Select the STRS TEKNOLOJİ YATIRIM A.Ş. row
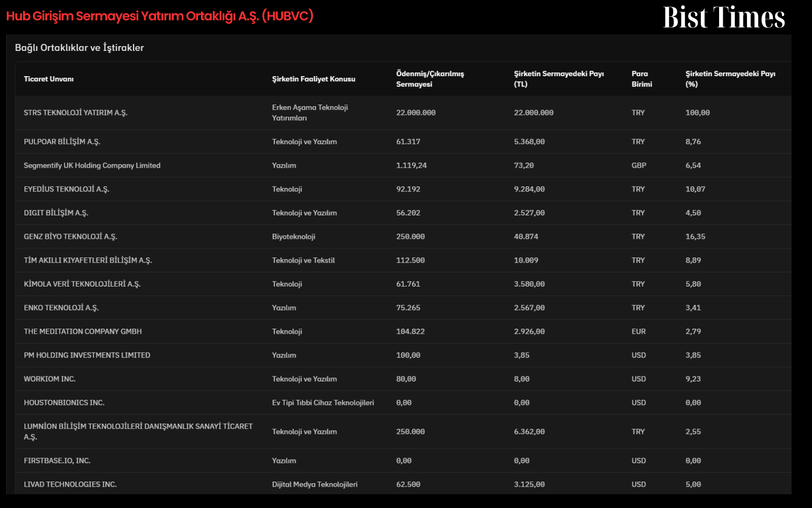 (403, 113)
